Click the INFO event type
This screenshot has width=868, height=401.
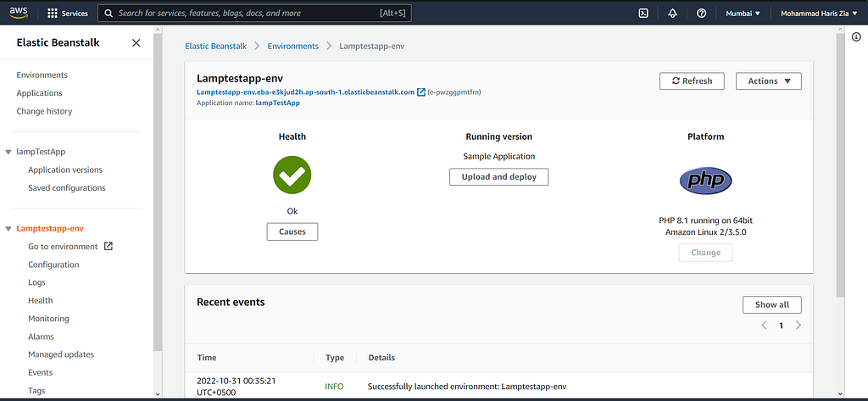pos(334,387)
